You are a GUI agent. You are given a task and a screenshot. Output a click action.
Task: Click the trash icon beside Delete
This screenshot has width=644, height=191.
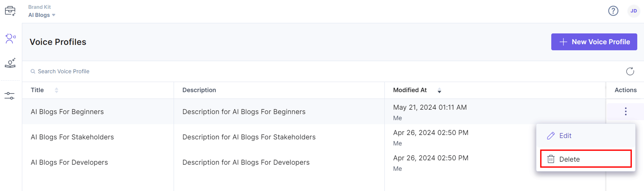[x=551, y=159]
